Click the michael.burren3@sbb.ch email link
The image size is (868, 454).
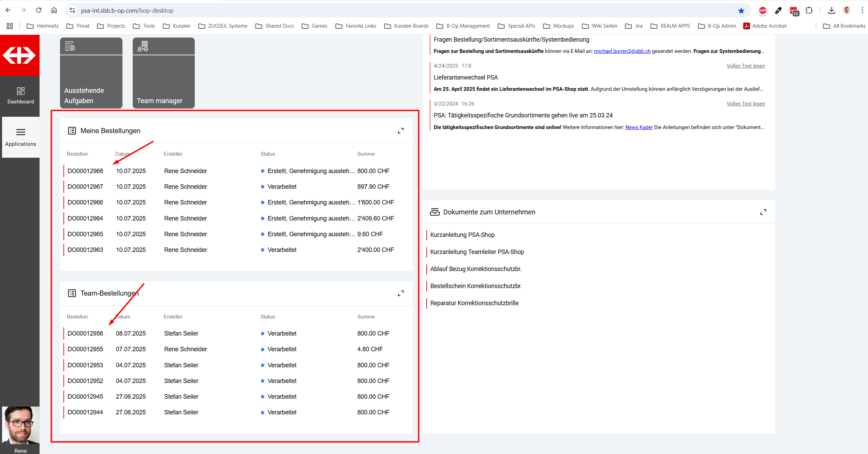(622, 51)
